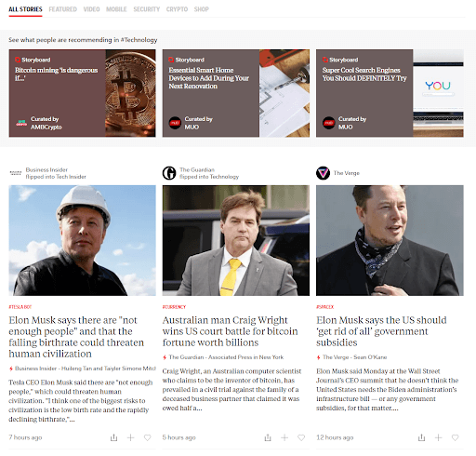Open the #CURRENCY topic tag
This screenshot has height=456, width=476.
(x=174, y=307)
